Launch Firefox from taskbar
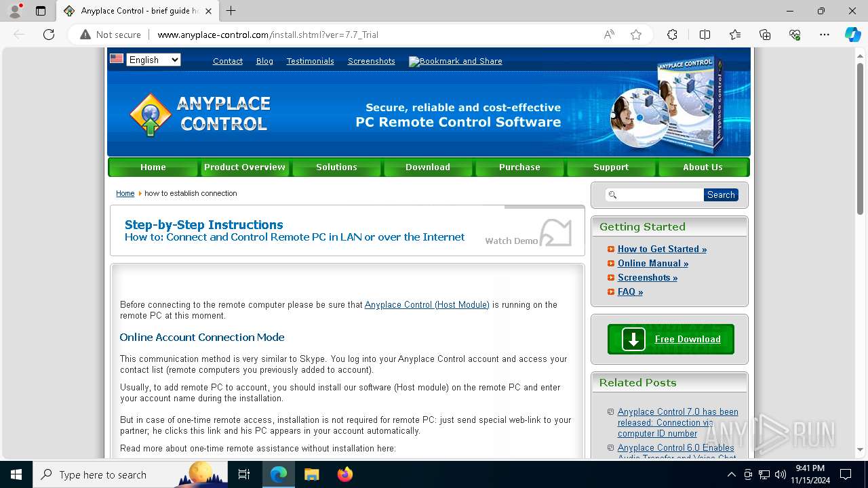 click(344, 474)
